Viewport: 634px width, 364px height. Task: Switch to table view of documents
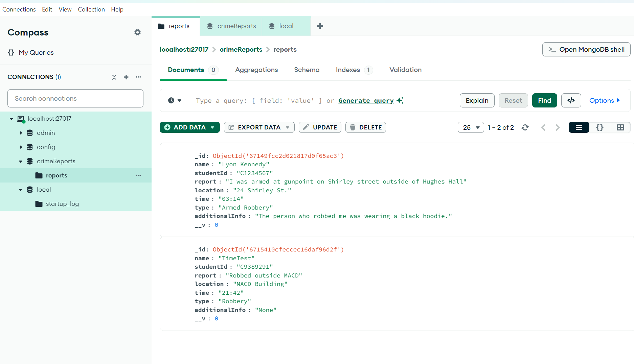click(x=620, y=127)
